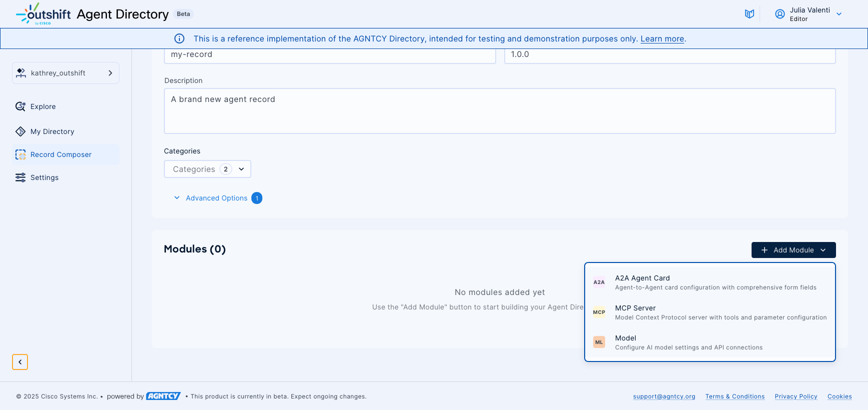The width and height of the screenshot is (868, 410).
Task: Click the support@agntcy.org email link
Action: coord(664,396)
